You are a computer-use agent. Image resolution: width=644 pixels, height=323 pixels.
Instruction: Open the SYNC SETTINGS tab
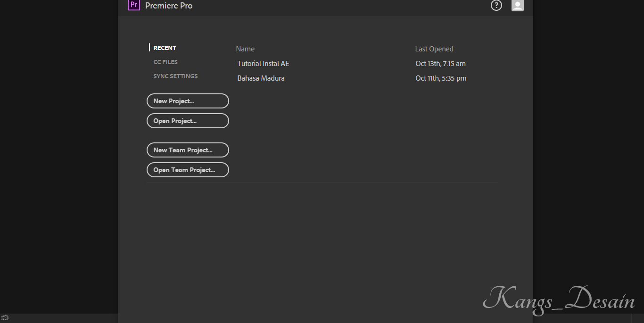[175, 76]
